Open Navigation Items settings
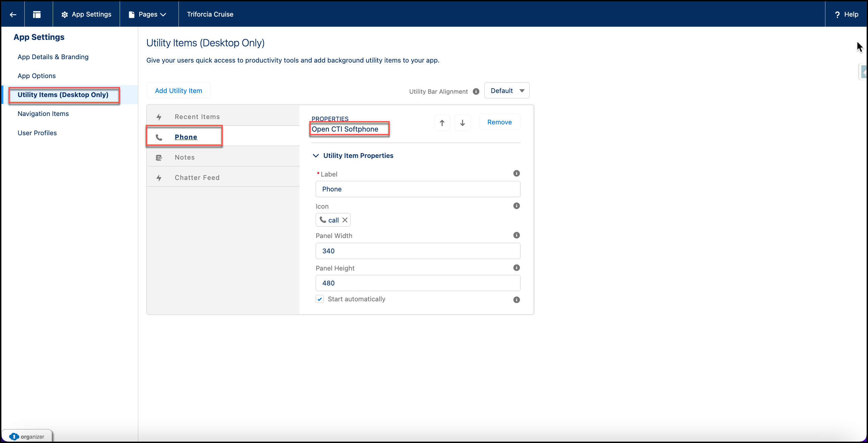This screenshot has height=443, width=868. point(43,114)
